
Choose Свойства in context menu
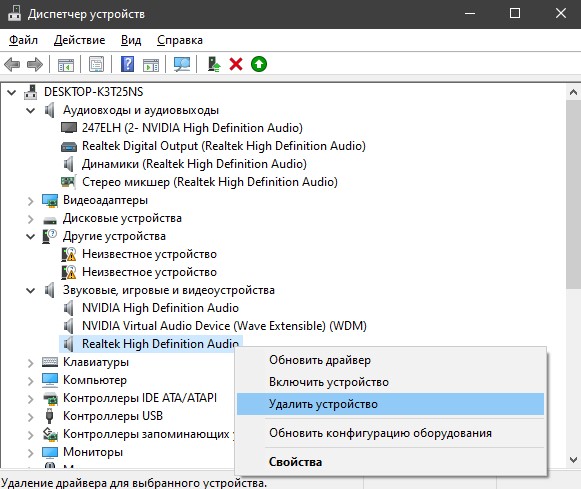coord(391,462)
